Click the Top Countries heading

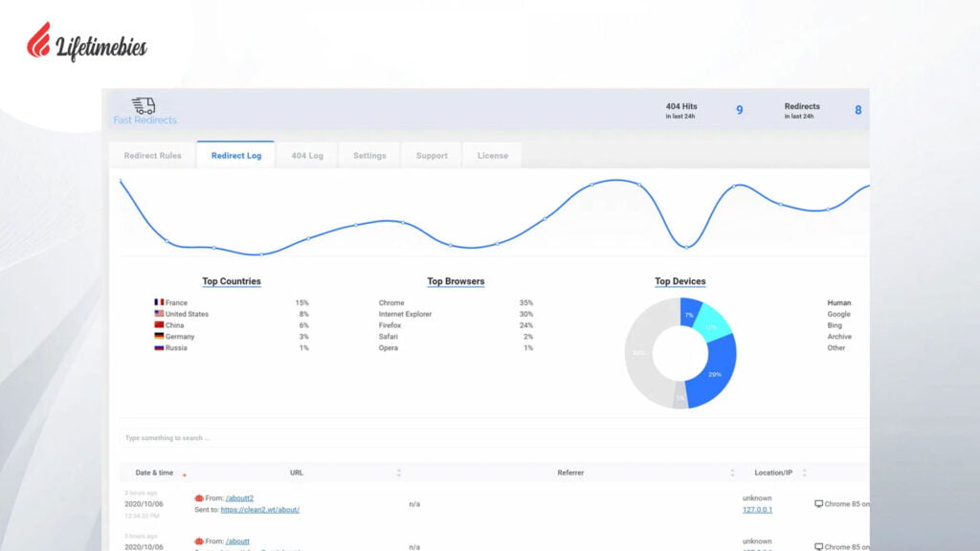click(x=232, y=281)
